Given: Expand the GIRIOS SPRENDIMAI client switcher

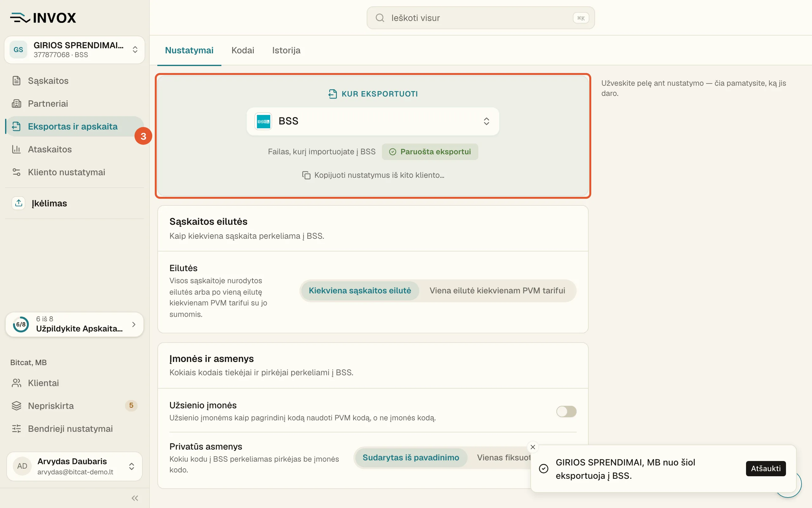Looking at the screenshot, I should click(75, 50).
